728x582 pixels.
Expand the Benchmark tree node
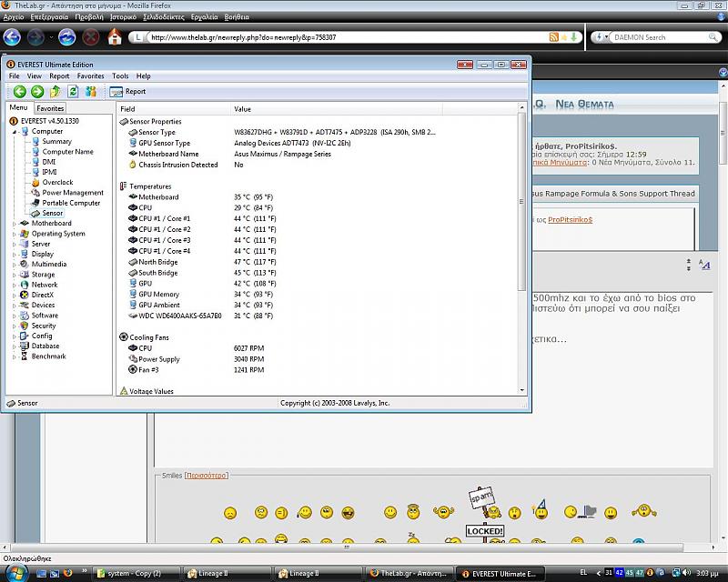pos(14,356)
